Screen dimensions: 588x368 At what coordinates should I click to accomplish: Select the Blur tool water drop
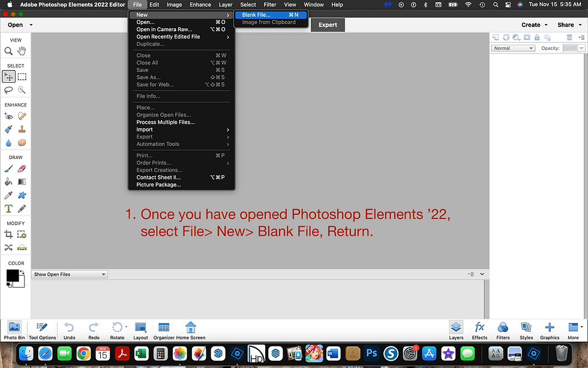coord(8,143)
